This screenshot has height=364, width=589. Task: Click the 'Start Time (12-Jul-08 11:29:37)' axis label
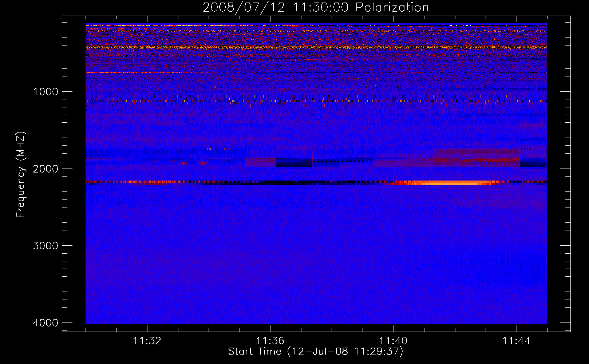pos(316,352)
